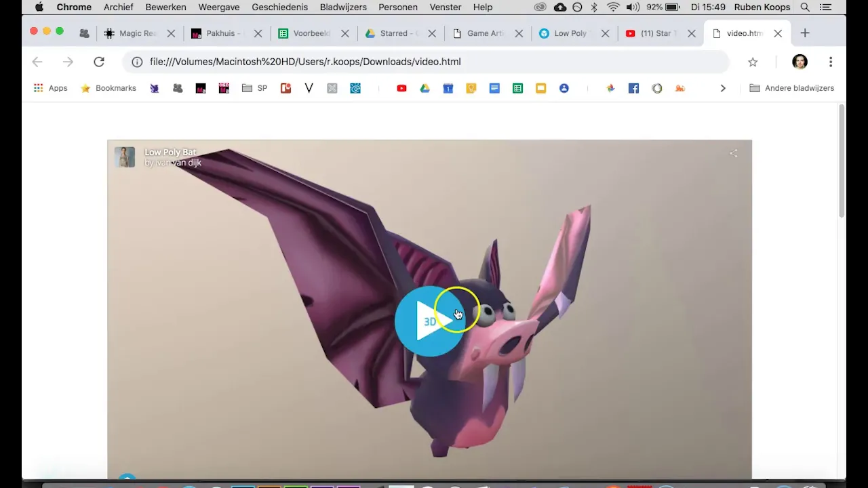Open the Chrome profile avatar

point(800,62)
